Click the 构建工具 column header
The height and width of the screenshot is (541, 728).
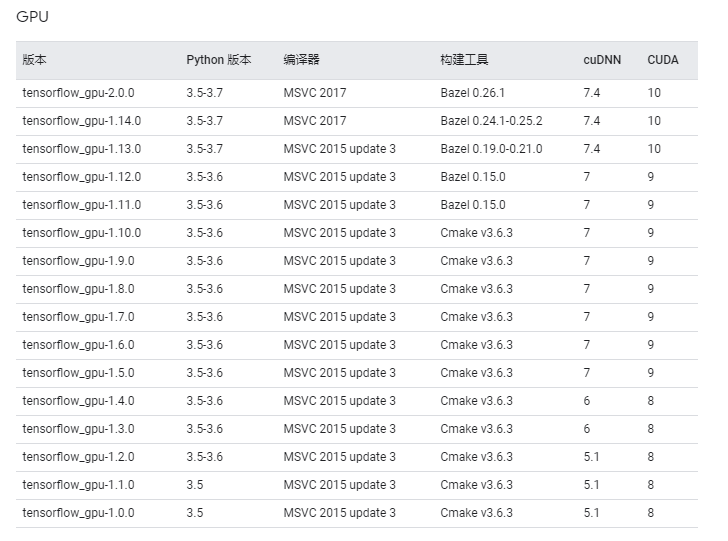[x=464, y=60]
